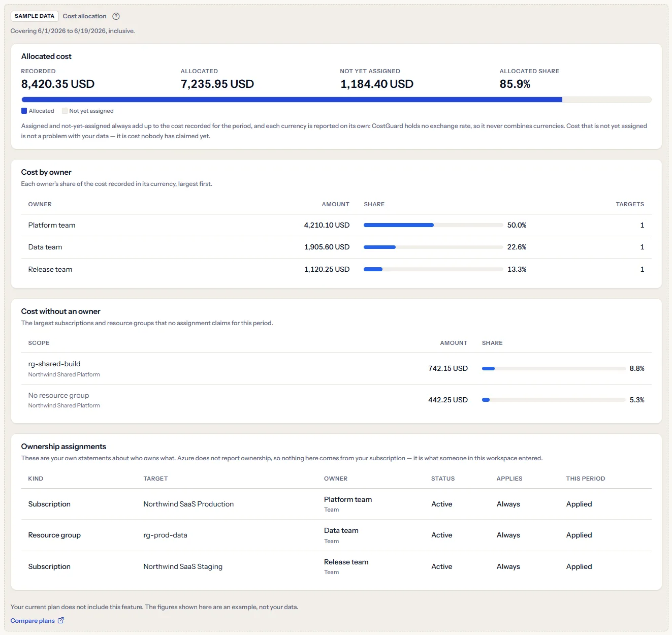The width and height of the screenshot is (672, 635).
Task: Click the TARGETS column header
Action: coord(630,204)
